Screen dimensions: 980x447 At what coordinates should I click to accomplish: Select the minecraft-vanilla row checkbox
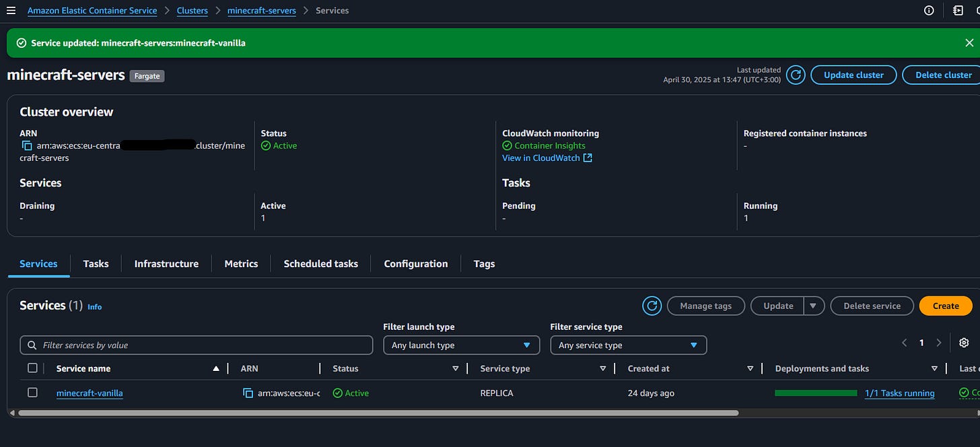pos(32,392)
